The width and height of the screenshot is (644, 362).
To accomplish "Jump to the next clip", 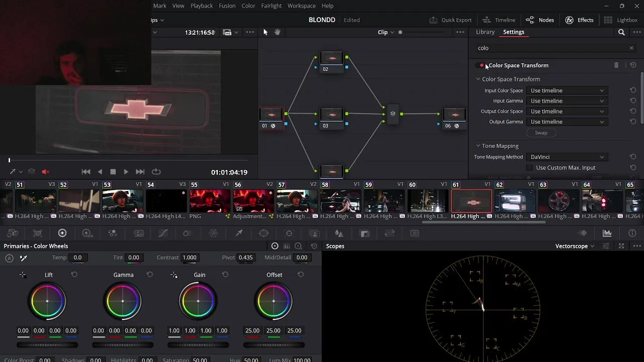I will [140, 172].
